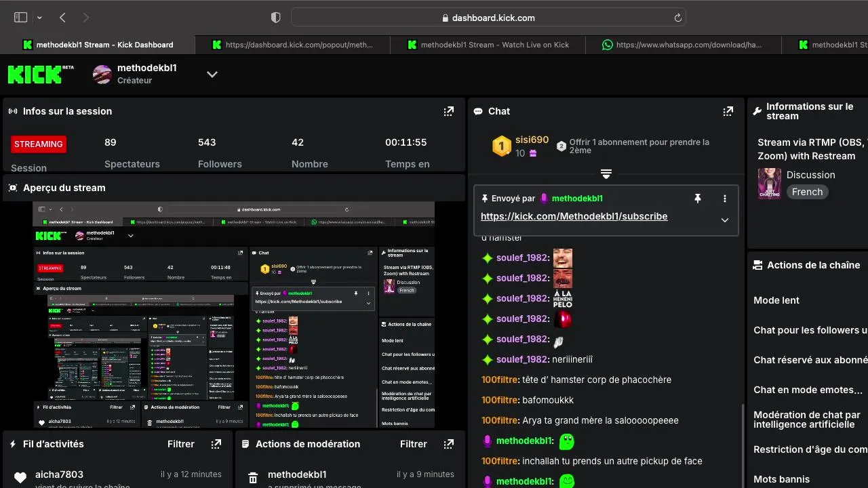The height and width of the screenshot is (488, 868).
Task: Select Modération de chat par intelligence artificielle
Action: (x=807, y=420)
